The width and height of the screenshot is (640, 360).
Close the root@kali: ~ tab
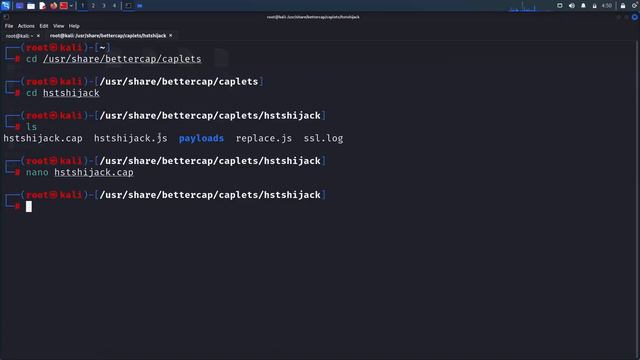tap(38, 36)
